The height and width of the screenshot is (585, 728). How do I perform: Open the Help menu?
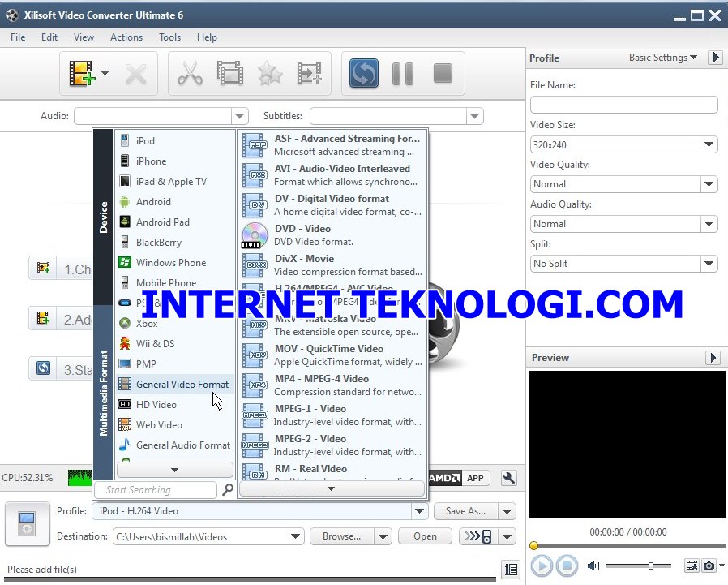tap(207, 37)
